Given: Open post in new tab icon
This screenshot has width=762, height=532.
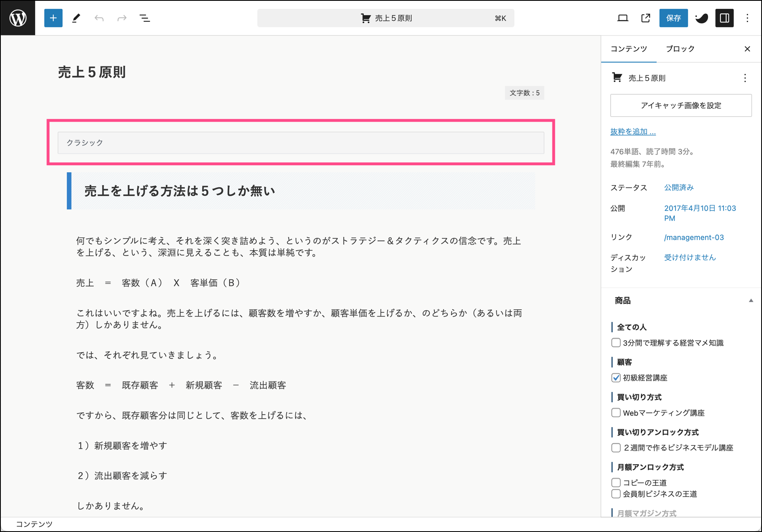Looking at the screenshot, I should click(645, 18).
